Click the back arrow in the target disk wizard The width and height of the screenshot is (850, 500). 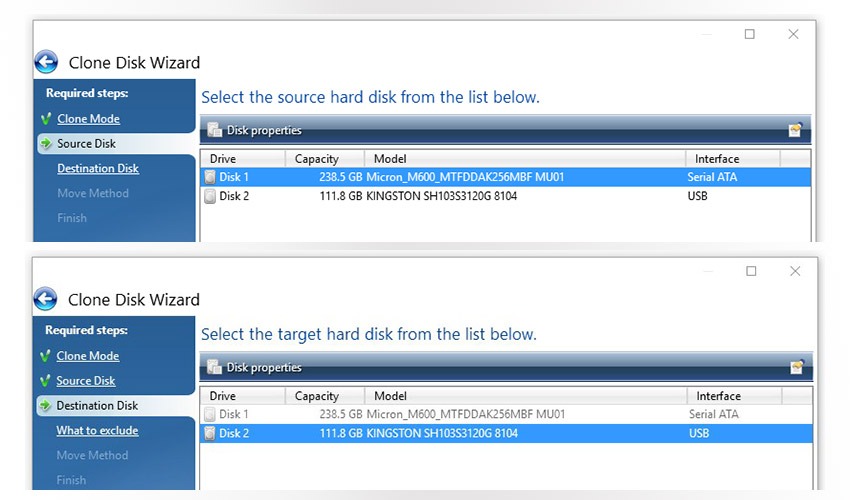(46, 299)
